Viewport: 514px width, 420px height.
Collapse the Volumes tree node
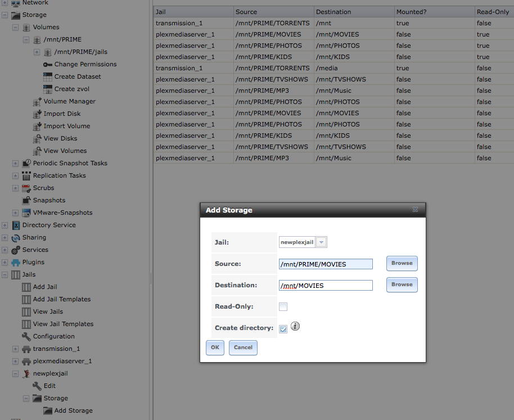click(15, 28)
